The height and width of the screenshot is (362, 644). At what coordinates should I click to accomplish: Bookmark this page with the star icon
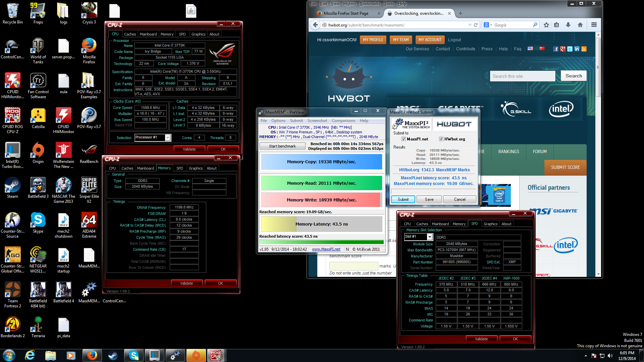tap(546, 25)
